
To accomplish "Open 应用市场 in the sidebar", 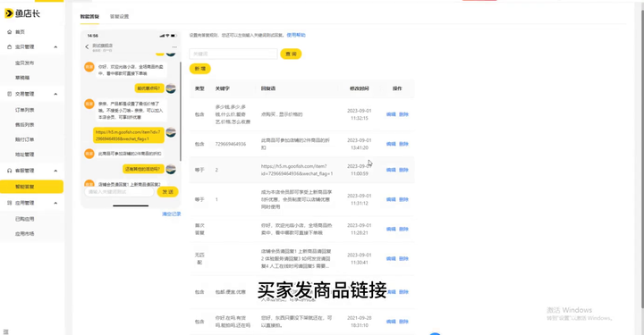I will point(25,234).
